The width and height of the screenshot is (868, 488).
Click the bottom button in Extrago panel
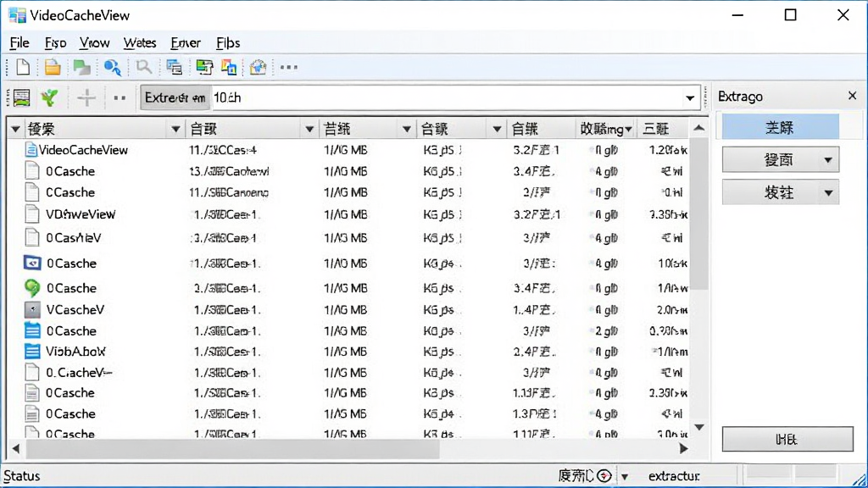(787, 440)
